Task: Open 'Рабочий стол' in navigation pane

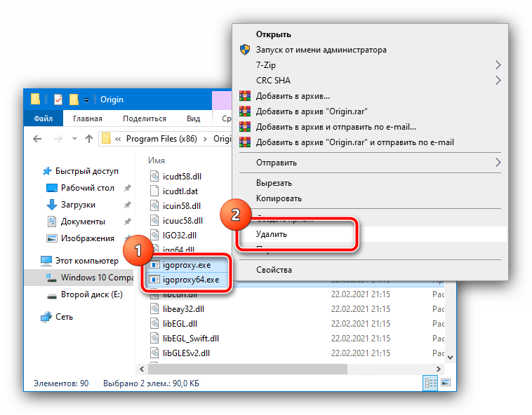Action: pyautogui.click(x=88, y=188)
